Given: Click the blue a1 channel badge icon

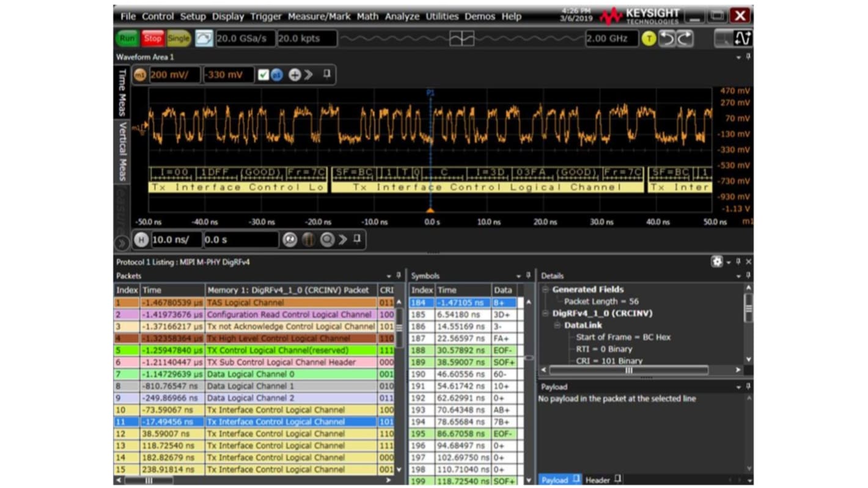Looking at the screenshot, I should point(277,75).
